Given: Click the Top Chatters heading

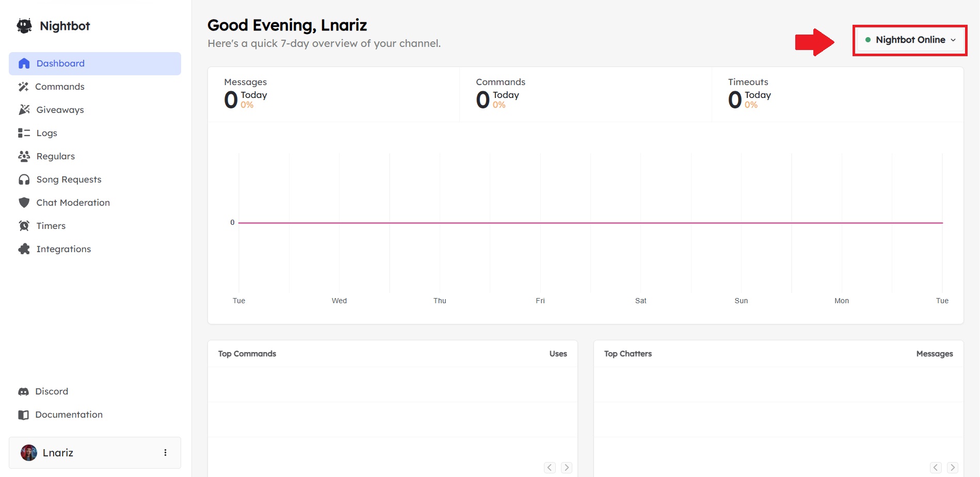Looking at the screenshot, I should [628, 354].
